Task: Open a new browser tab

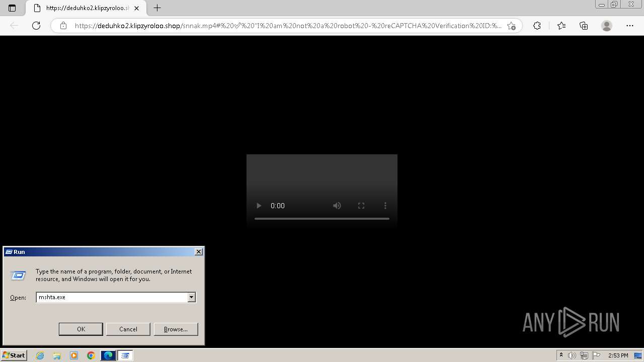Action: tap(157, 8)
